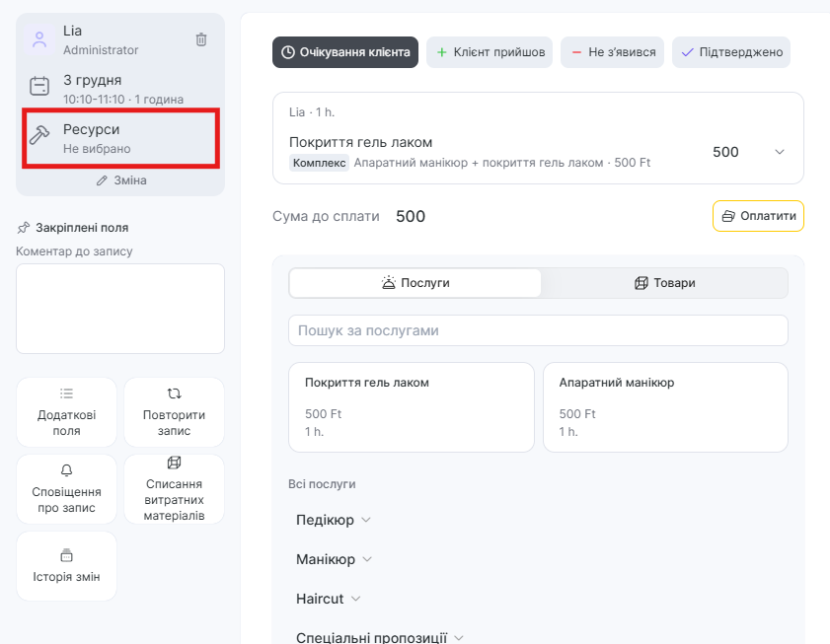Click the Пошук за послугами search field
The width and height of the screenshot is (830, 644).
pos(538,330)
